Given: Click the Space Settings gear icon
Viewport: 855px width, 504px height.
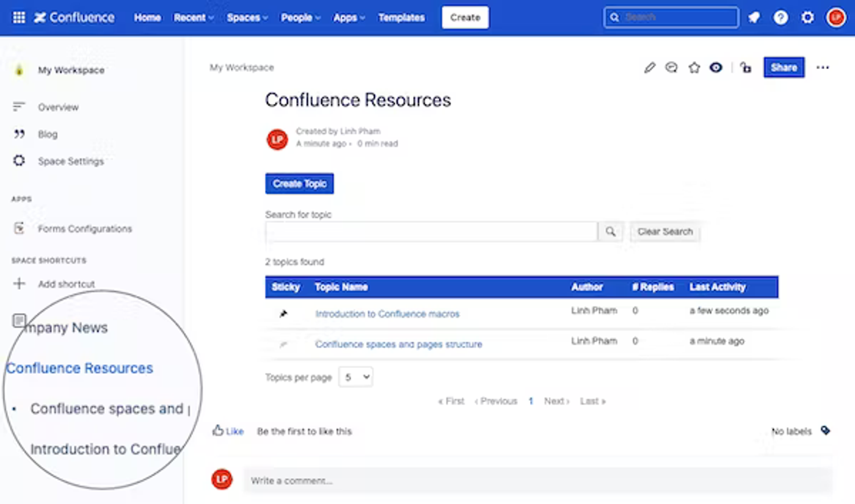Looking at the screenshot, I should pyautogui.click(x=19, y=161).
